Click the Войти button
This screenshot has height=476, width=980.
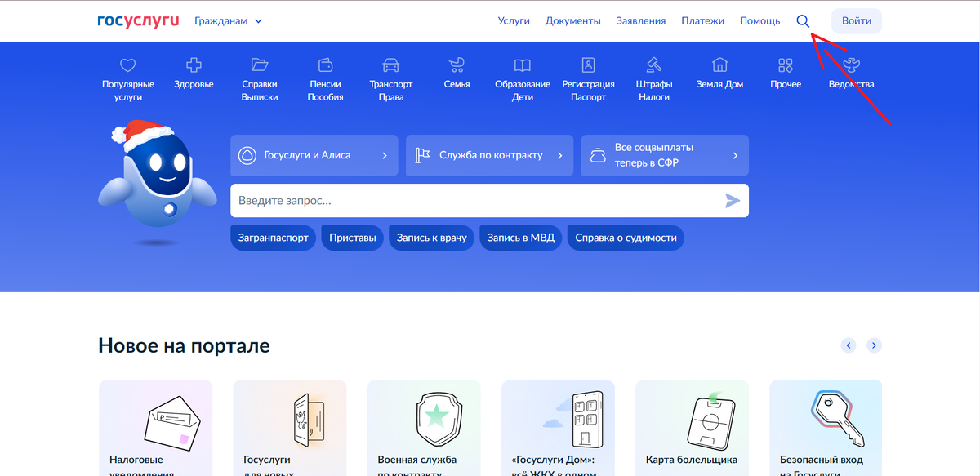click(856, 20)
